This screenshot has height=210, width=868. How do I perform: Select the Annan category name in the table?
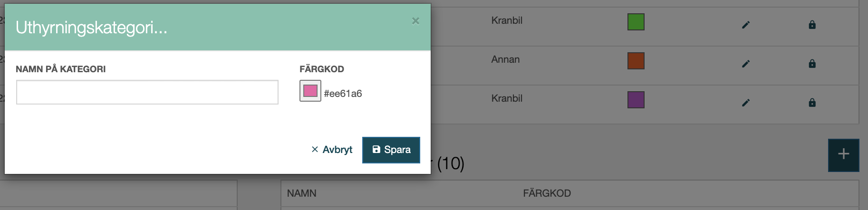coord(505,59)
